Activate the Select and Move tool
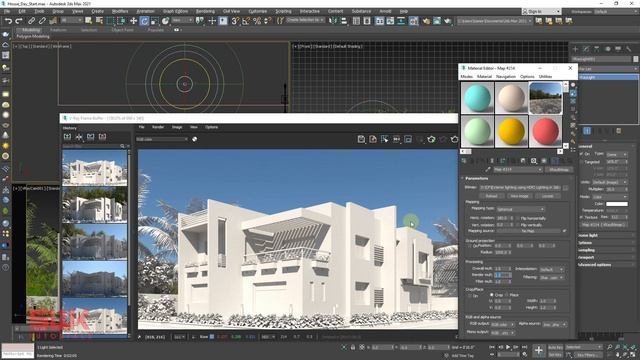Screen dimensions: 640x360 [133, 21]
